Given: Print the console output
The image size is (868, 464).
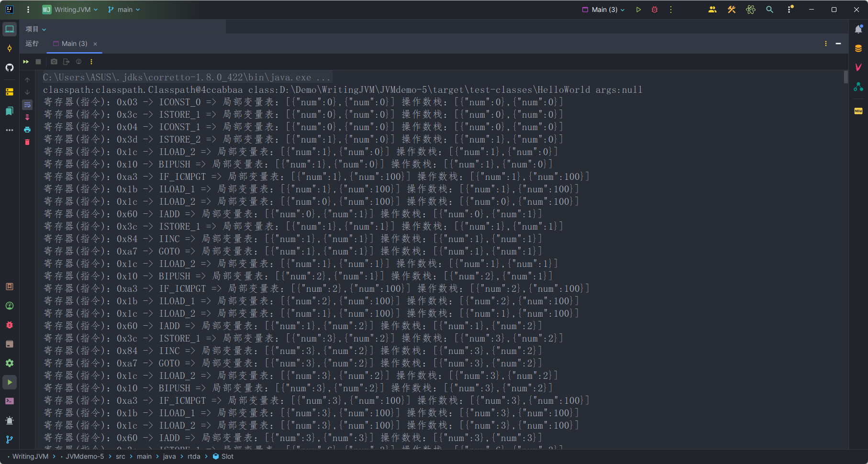Looking at the screenshot, I should 27,130.
